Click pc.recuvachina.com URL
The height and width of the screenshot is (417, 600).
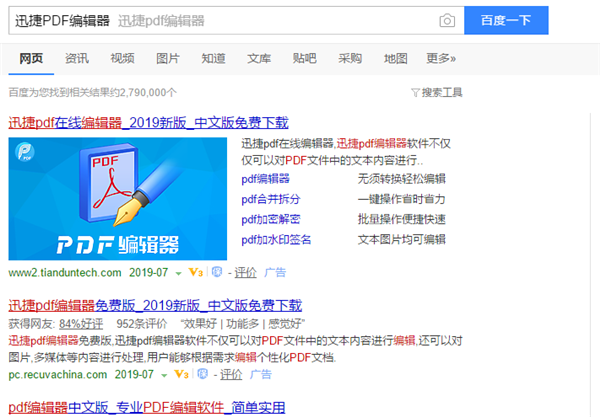(x=58, y=374)
